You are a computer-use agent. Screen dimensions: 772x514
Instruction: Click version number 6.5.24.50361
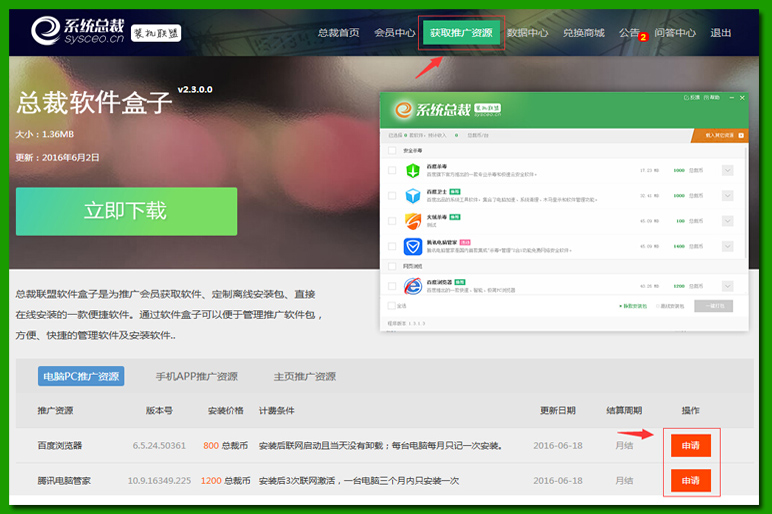click(x=159, y=446)
